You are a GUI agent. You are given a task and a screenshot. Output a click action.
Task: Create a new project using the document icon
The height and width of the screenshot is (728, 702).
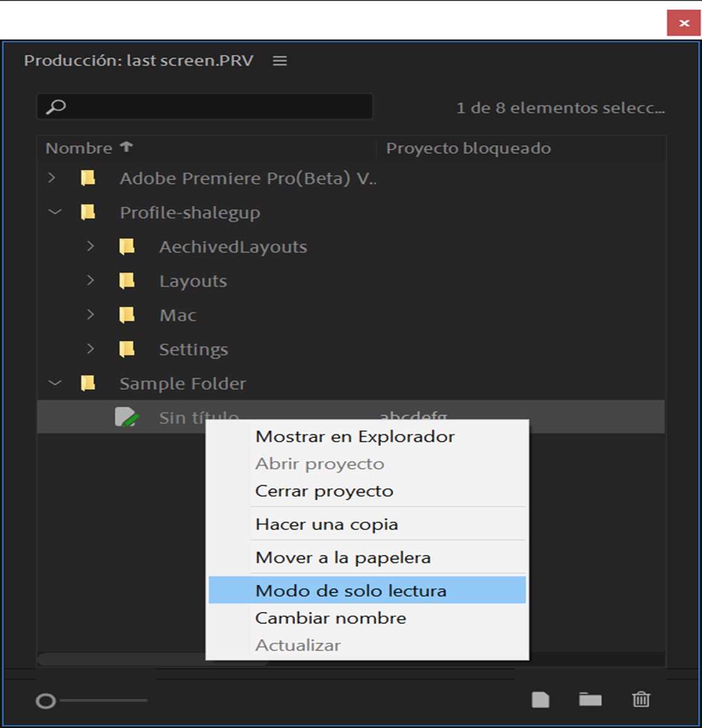[541, 699]
